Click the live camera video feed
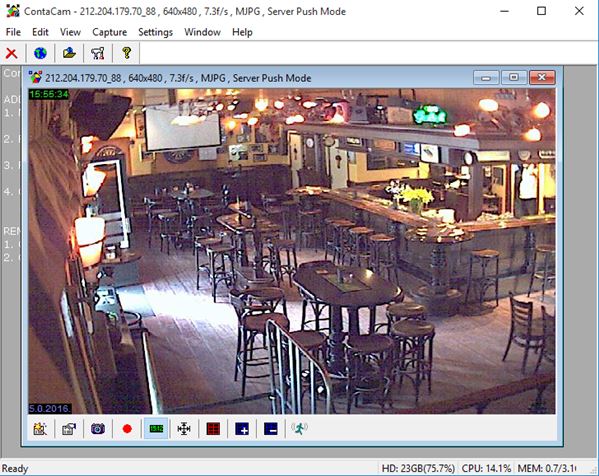Screen dimensions: 599x476 point(292,251)
